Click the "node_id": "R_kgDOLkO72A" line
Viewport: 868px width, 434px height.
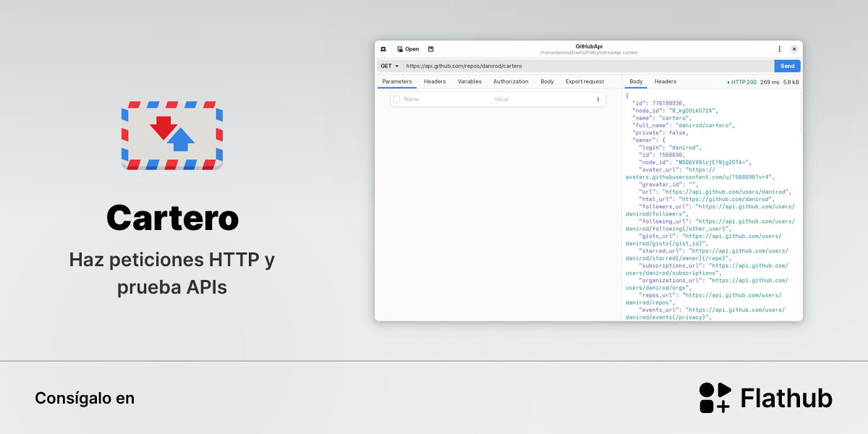pyautogui.click(x=676, y=111)
